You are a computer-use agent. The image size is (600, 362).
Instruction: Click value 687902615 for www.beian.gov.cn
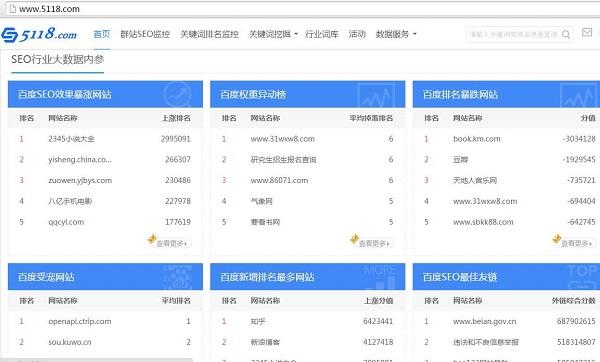tap(576, 321)
